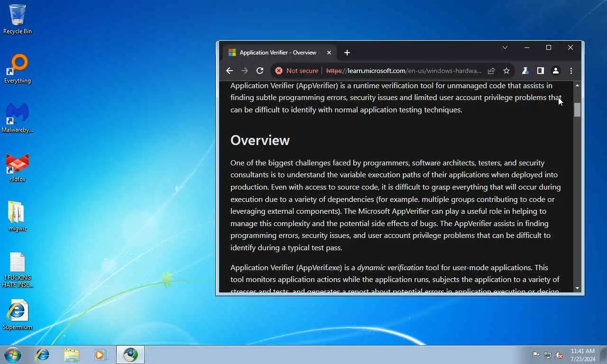
Task: Click the muted volume tray icon
Action: 560,355
